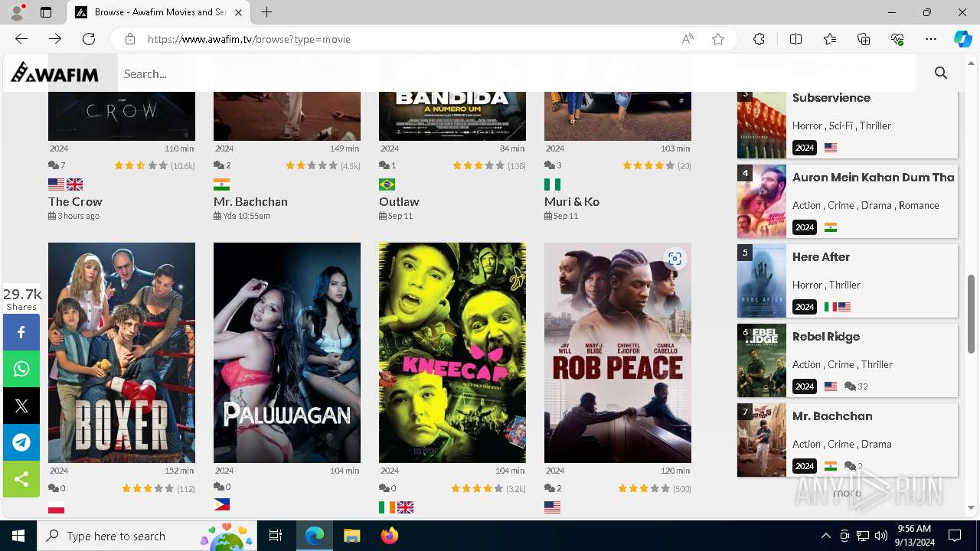Viewport: 980px width, 551px height.
Task: Open Rebel Ridge in sidebar list
Action: click(x=826, y=337)
